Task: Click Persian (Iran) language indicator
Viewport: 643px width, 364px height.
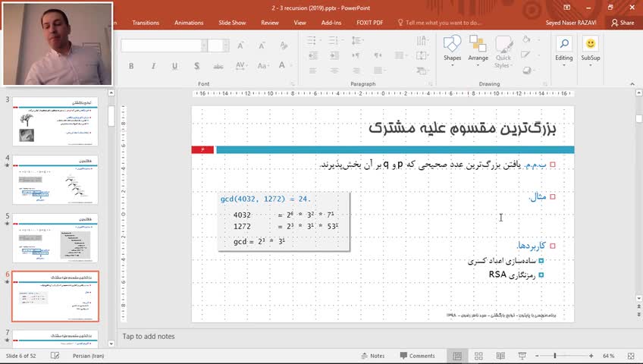Action: click(88, 356)
